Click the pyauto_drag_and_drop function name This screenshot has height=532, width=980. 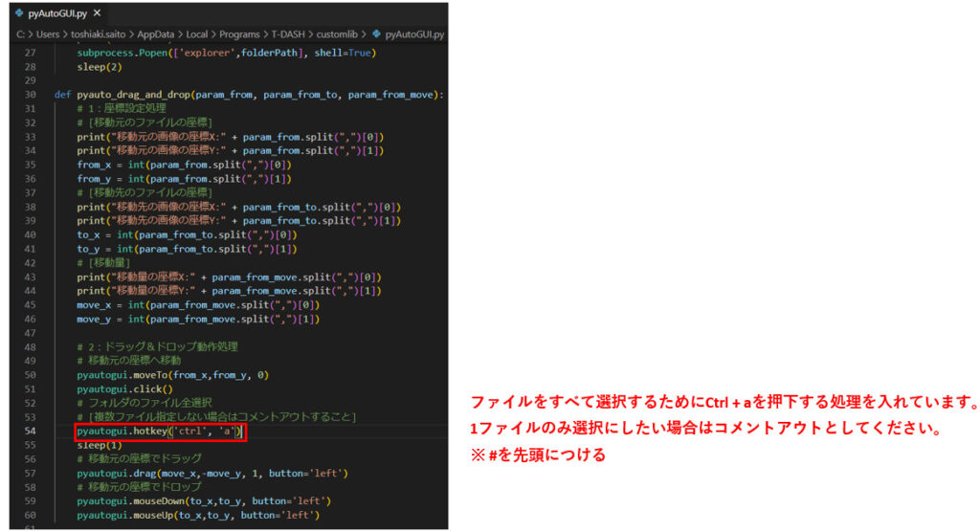[x=133, y=96]
